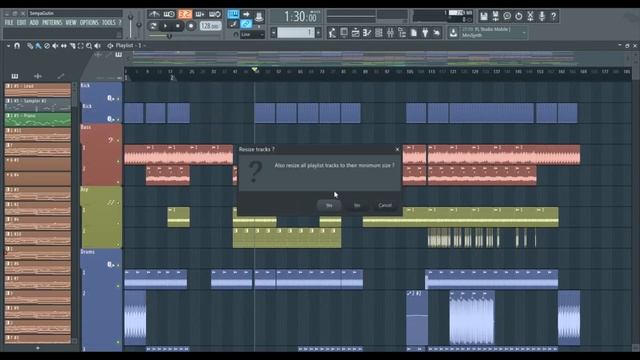The image size is (640, 360).
Task: Select the Playlist delete tool
Action: click(47, 46)
